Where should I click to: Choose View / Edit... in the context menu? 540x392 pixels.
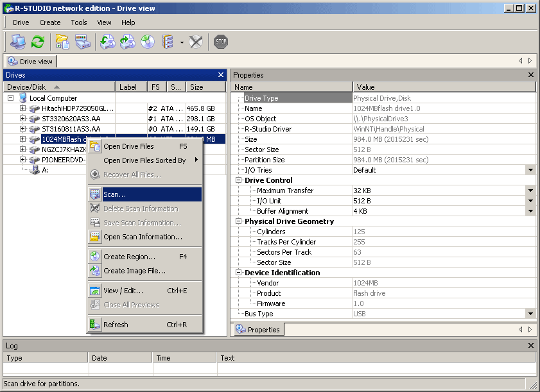tap(145, 291)
